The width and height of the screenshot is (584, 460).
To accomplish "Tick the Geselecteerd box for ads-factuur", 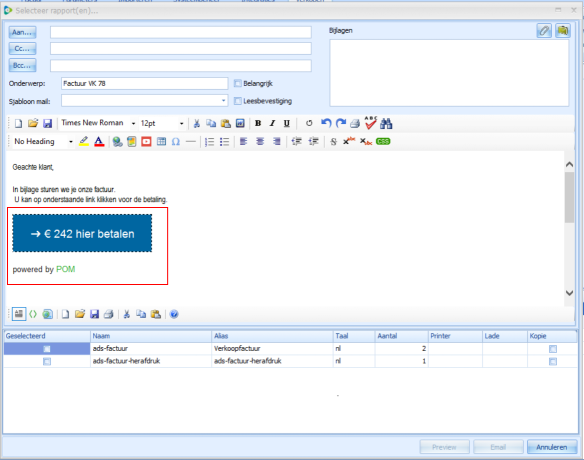I will click(47, 349).
